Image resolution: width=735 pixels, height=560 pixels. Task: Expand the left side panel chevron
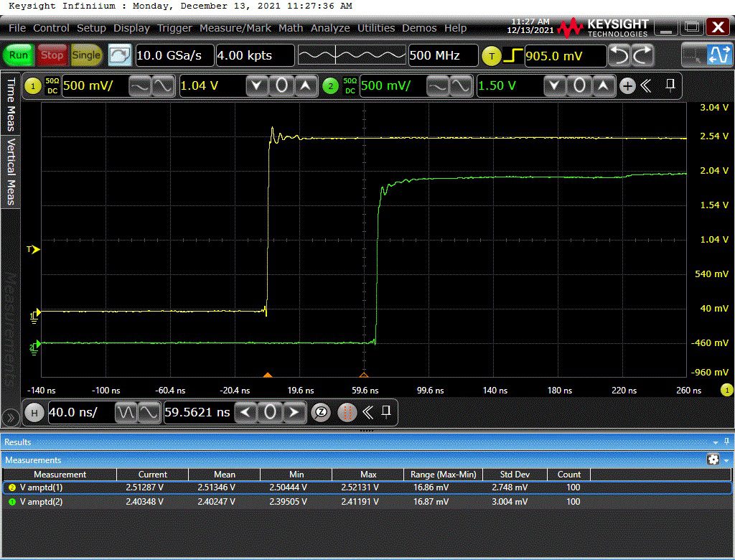click(10, 416)
